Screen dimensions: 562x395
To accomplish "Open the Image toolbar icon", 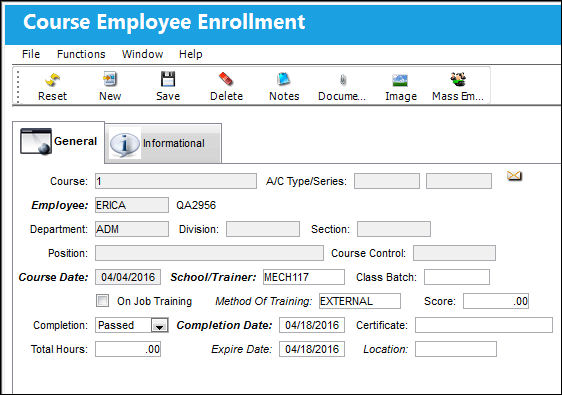I will tap(400, 80).
